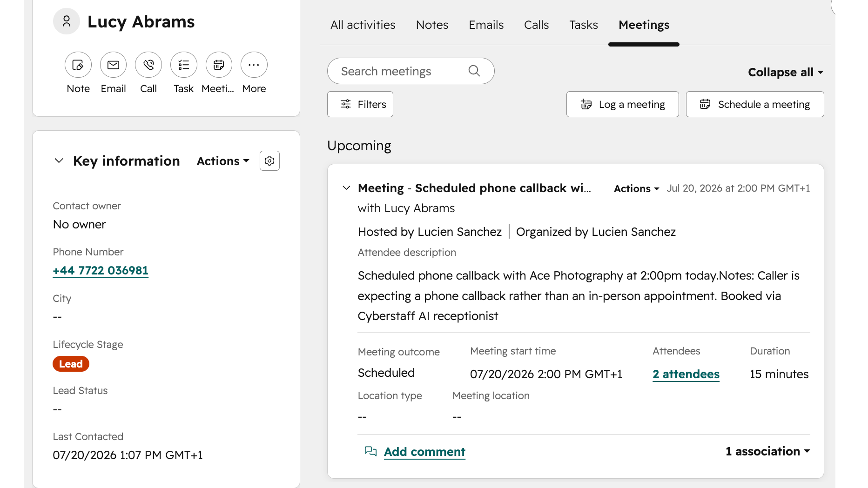
Task: Open Key information Actions dropdown
Action: point(223,161)
